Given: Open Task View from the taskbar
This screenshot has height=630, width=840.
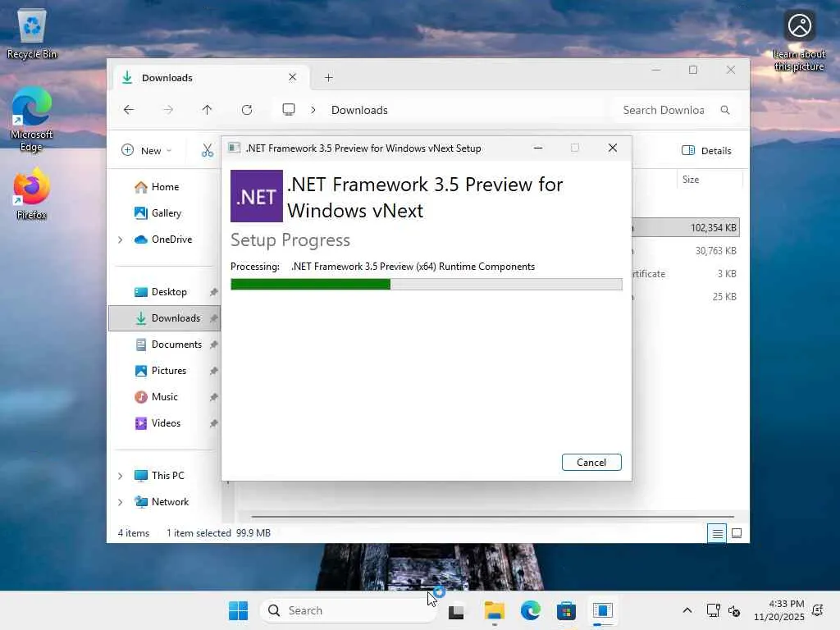Looking at the screenshot, I should [456, 610].
